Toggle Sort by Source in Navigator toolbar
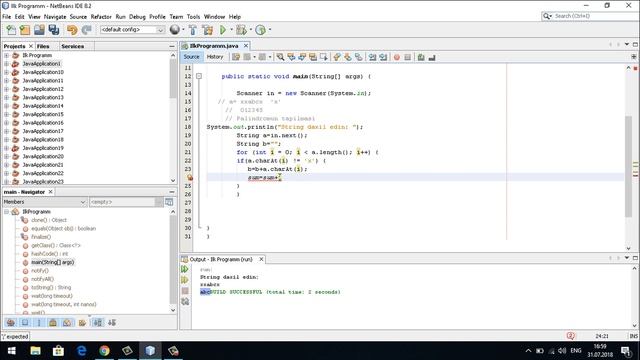The width and height of the screenshot is (640, 360). [112, 322]
